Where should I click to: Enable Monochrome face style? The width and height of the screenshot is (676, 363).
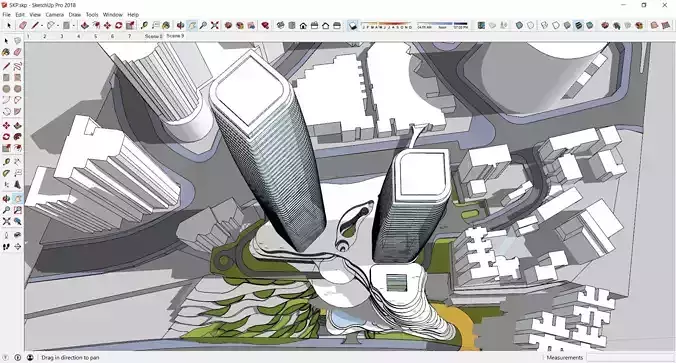coord(589,25)
